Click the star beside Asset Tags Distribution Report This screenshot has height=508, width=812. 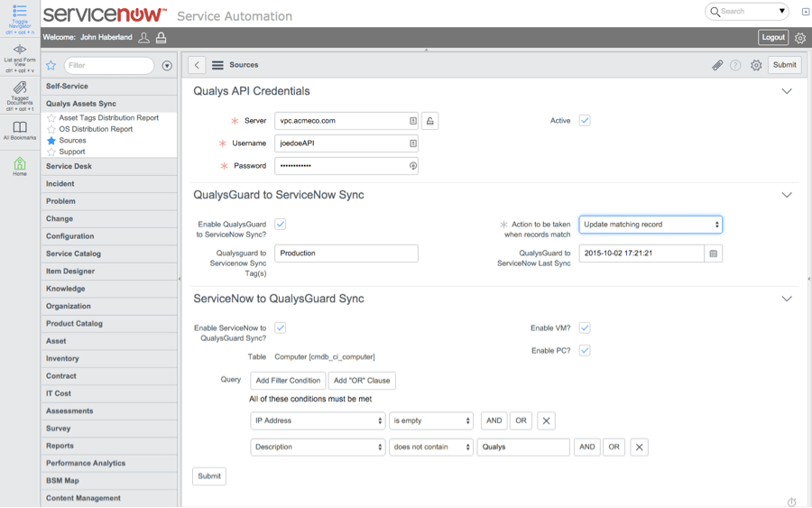[x=51, y=118]
